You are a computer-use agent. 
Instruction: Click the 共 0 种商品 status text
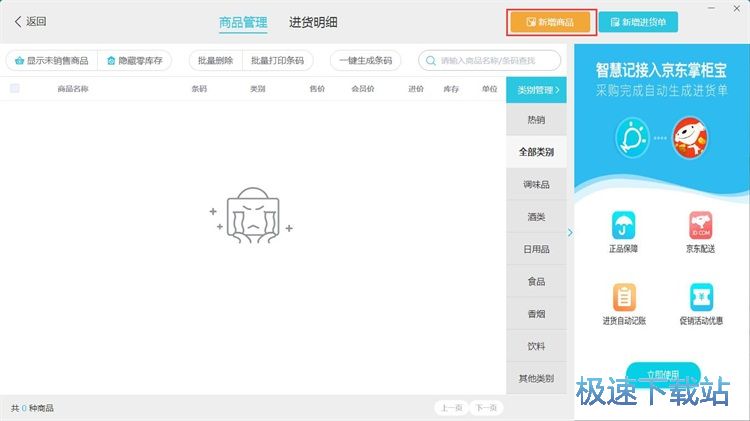point(32,408)
